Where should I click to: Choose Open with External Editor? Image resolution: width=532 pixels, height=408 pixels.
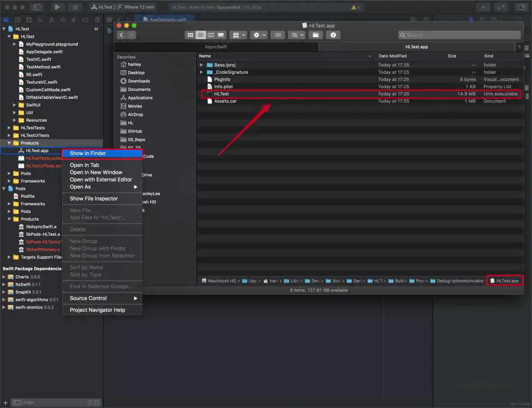(102, 179)
